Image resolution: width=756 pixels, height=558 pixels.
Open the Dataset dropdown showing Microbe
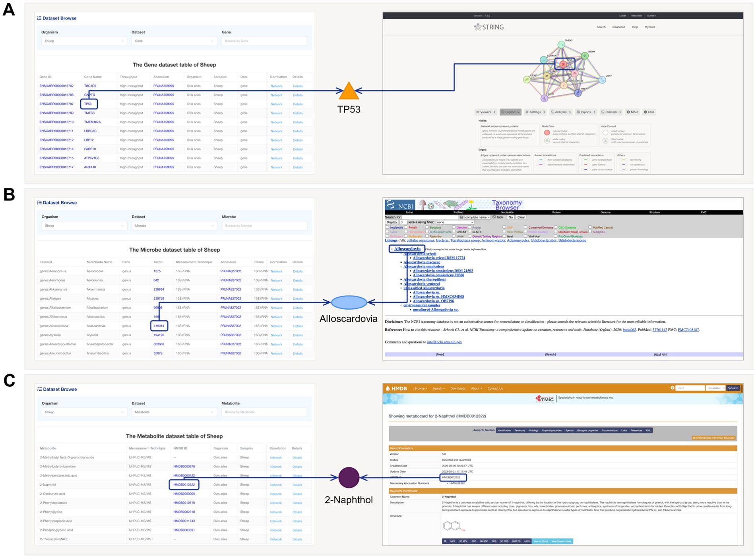pos(174,226)
